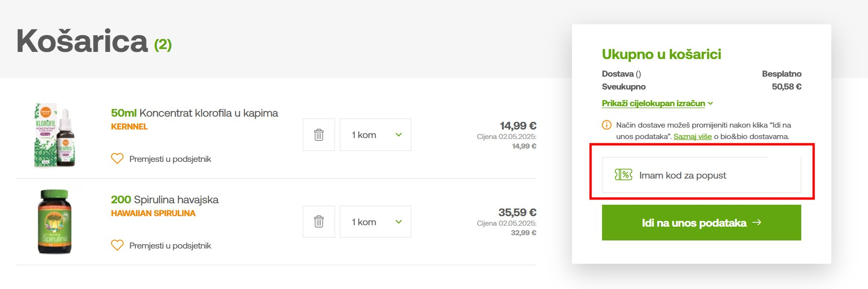Image resolution: width=868 pixels, height=289 pixels.
Task: Expand 'Prikaži cjelokupan izračun' breakdown
Action: click(x=657, y=103)
